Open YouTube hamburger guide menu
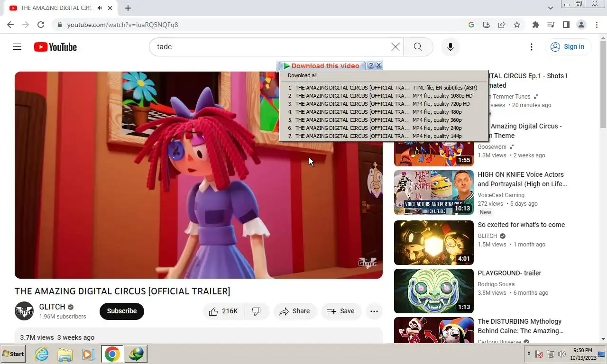The image size is (607, 364). coord(17,46)
